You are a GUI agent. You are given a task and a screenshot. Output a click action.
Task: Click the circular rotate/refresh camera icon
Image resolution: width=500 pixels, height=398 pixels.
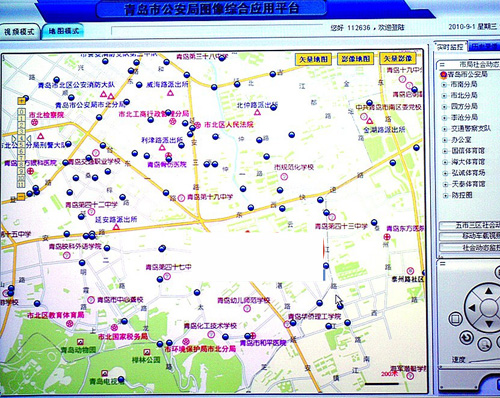[467, 338]
